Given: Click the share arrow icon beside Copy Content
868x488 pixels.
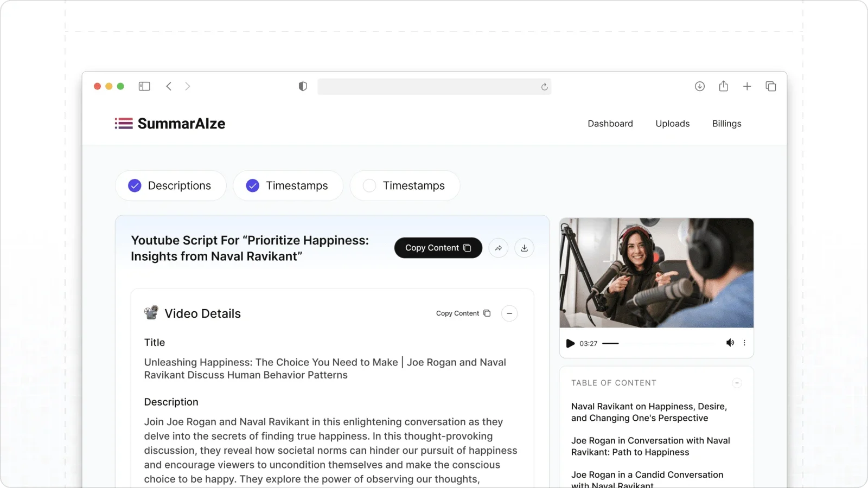Looking at the screenshot, I should click(498, 248).
